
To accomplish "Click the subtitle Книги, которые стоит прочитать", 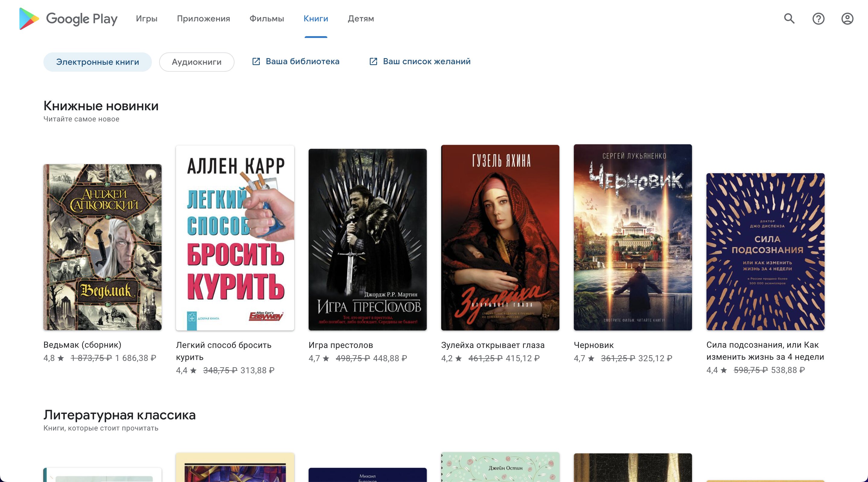I will coord(101,428).
